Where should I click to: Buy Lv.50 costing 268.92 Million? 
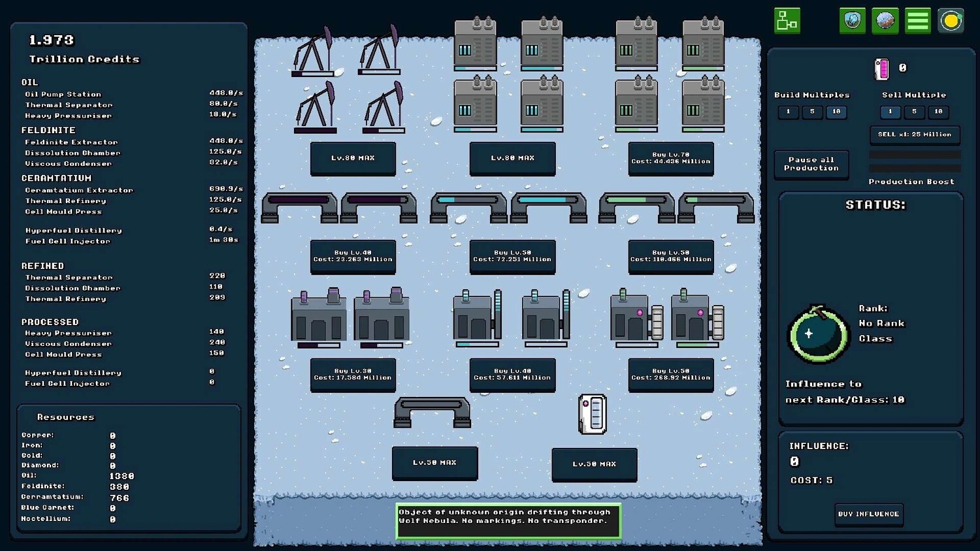tap(671, 375)
